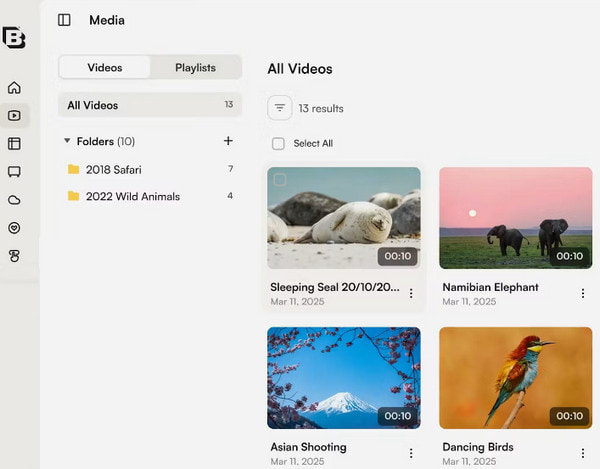The image size is (600, 469).
Task: Open the heart circle icon in sidebar
Action: [x=14, y=228]
